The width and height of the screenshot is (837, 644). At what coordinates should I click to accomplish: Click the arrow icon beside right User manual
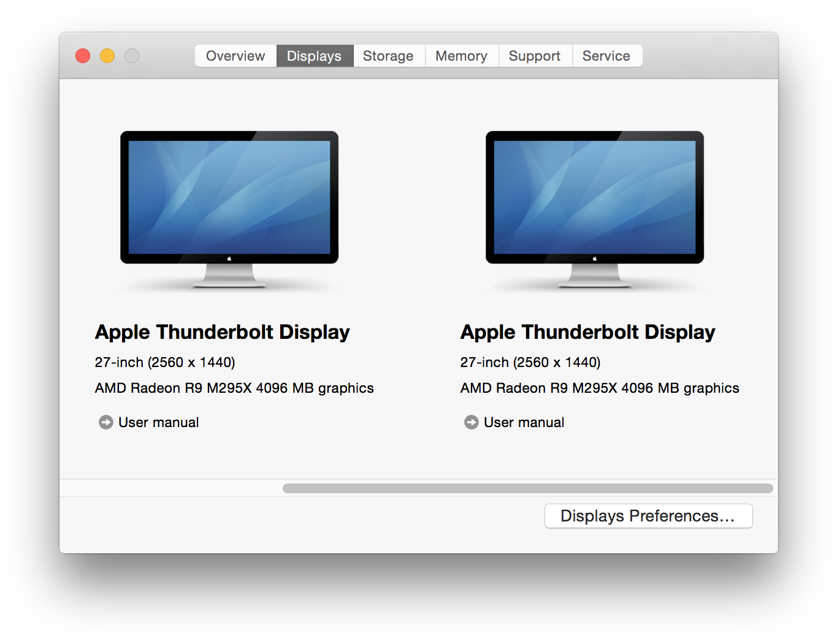471,422
